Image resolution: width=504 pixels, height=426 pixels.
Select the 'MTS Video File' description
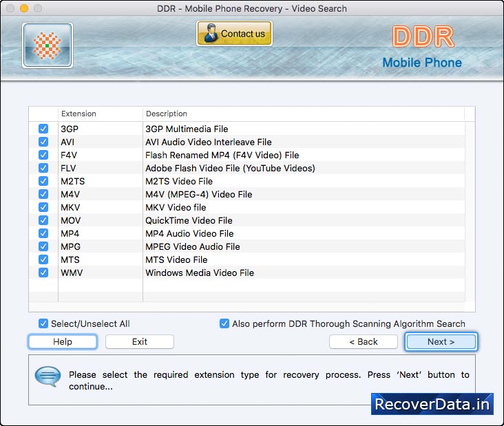click(x=176, y=259)
